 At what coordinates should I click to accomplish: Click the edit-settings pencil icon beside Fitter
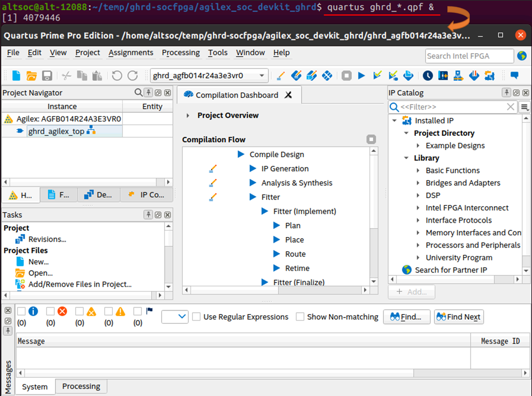click(x=213, y=197)
